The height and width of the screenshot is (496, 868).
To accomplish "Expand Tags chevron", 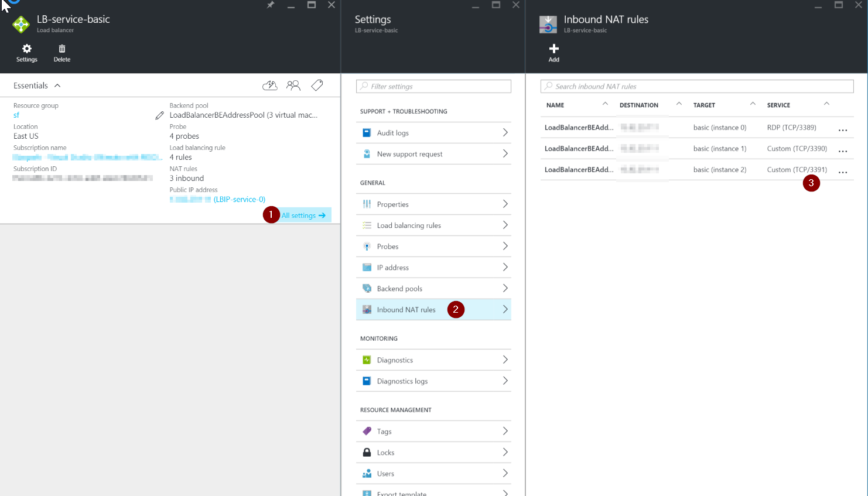I will 505,431.
